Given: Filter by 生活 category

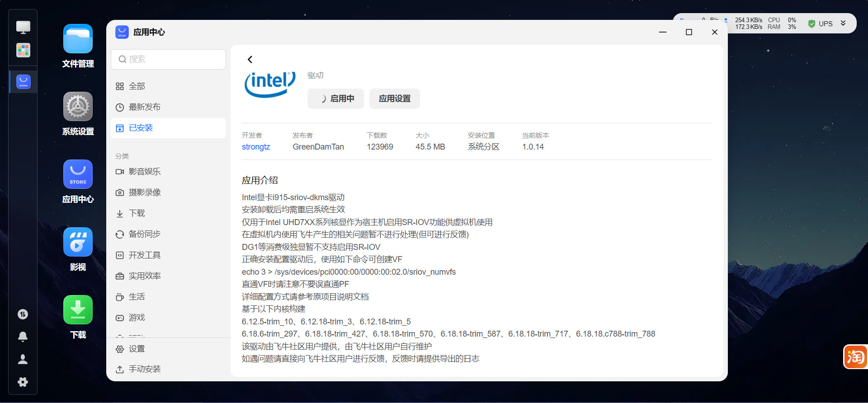Looking at the screenshot, I should pos(168,297).
